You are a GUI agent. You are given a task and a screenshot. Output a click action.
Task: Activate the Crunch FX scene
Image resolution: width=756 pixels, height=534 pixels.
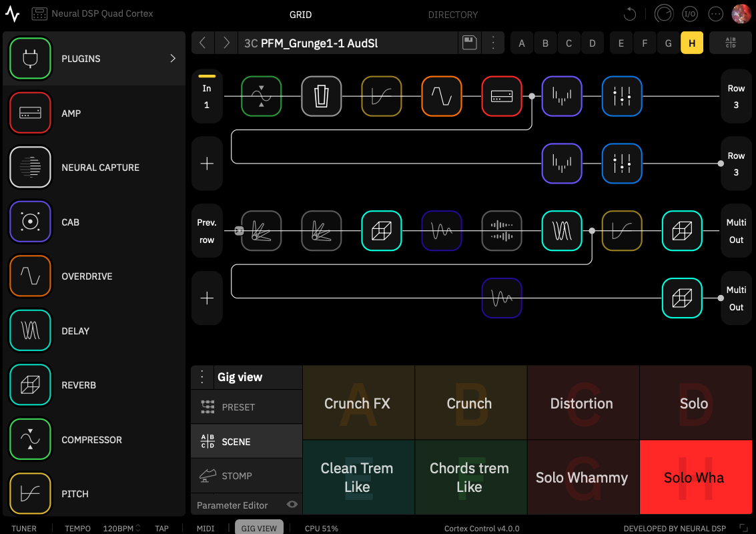[358, 403]
